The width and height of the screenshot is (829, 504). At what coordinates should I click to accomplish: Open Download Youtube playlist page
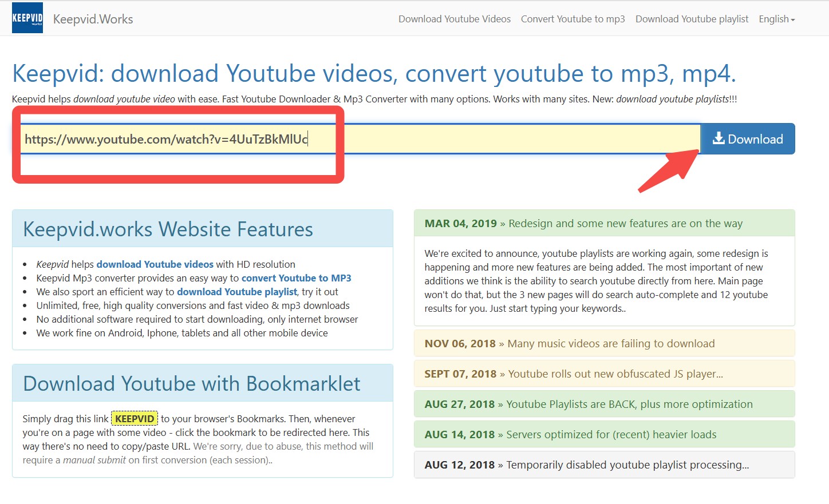coord(692,19)
